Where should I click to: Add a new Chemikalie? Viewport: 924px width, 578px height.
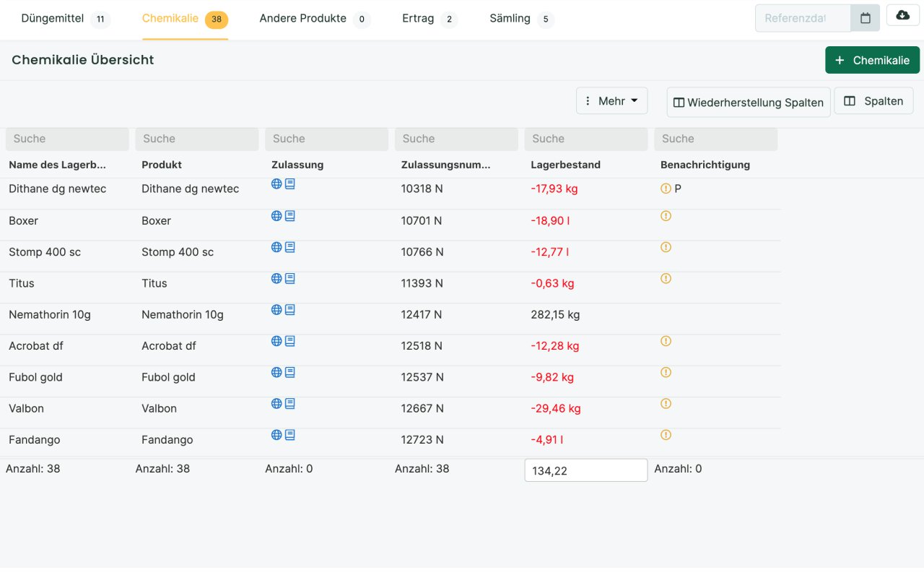point(872,60)
